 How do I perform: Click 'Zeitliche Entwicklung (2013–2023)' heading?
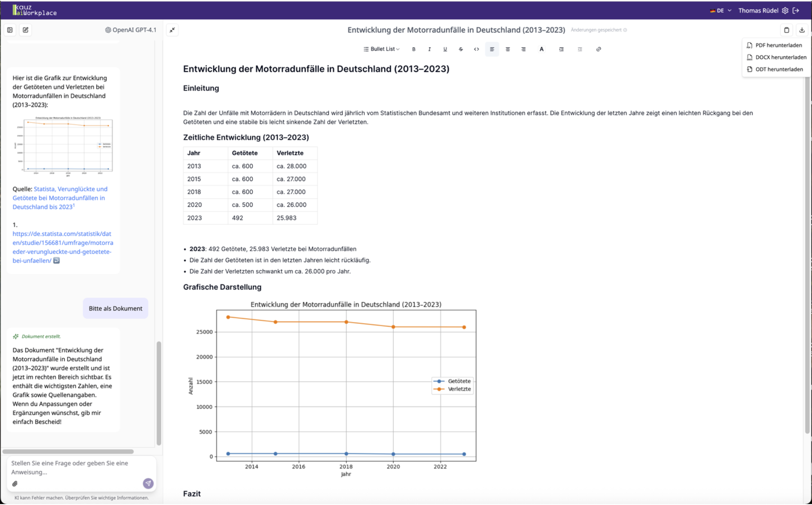246,138
